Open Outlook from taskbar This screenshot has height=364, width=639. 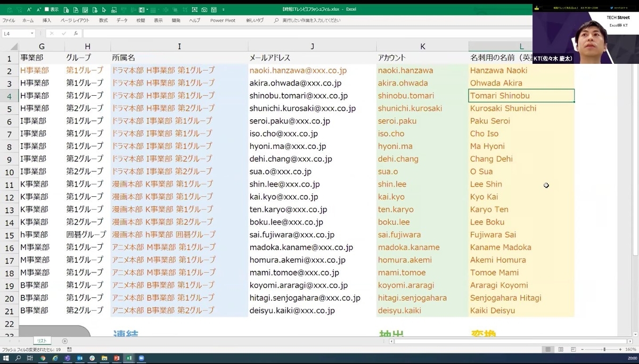[x=80, y=359]
